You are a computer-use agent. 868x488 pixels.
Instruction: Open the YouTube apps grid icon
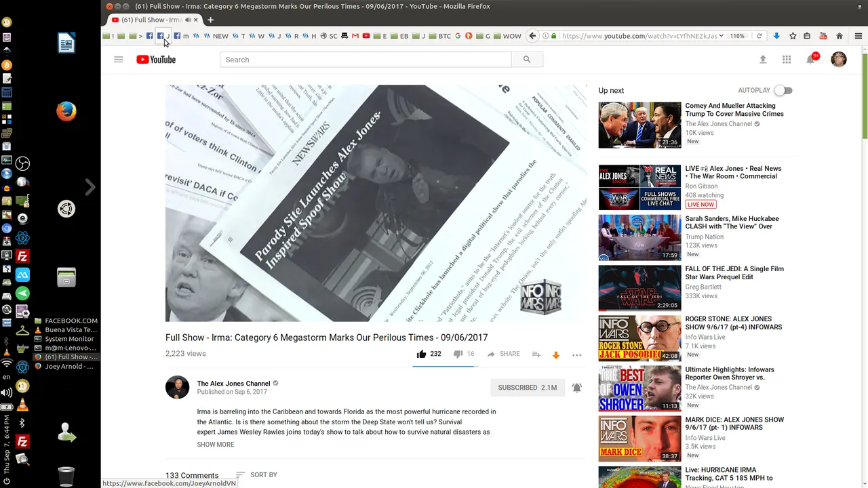pyautogui.click(x=787, y=60)
